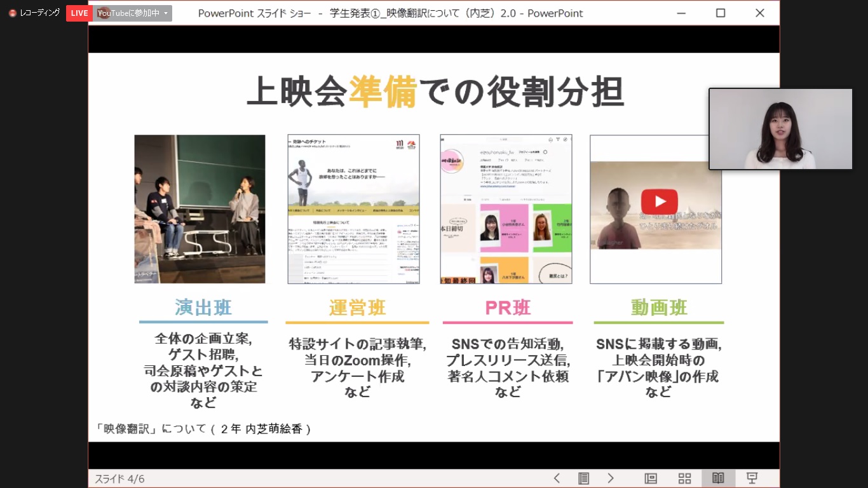This screenshot has width=868, height=488.
Task: Switch to Reading view icon
Action: coord(718,478)
